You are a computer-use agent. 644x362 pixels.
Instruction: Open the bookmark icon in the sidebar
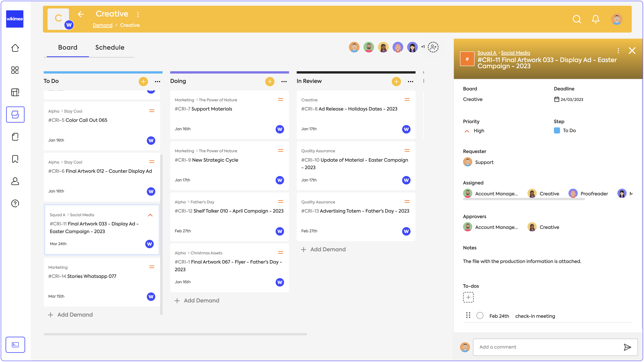(15, 159)
